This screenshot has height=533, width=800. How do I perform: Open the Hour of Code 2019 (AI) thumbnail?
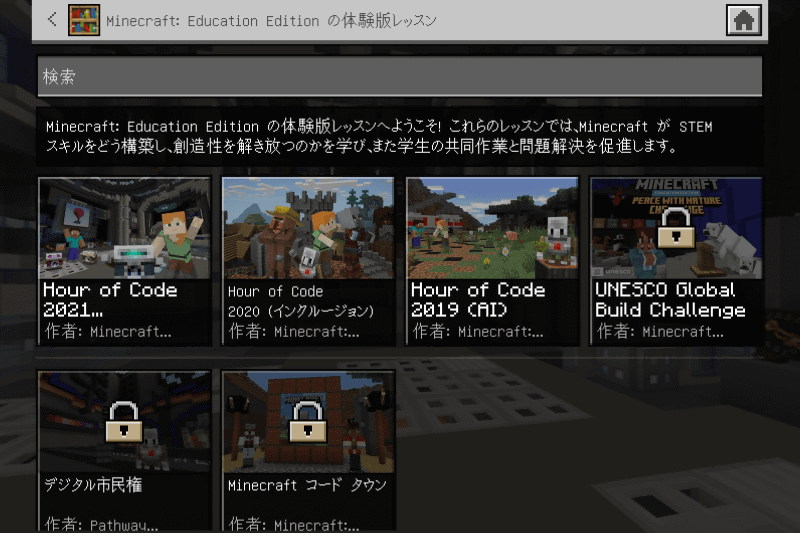tap(492, 228)
